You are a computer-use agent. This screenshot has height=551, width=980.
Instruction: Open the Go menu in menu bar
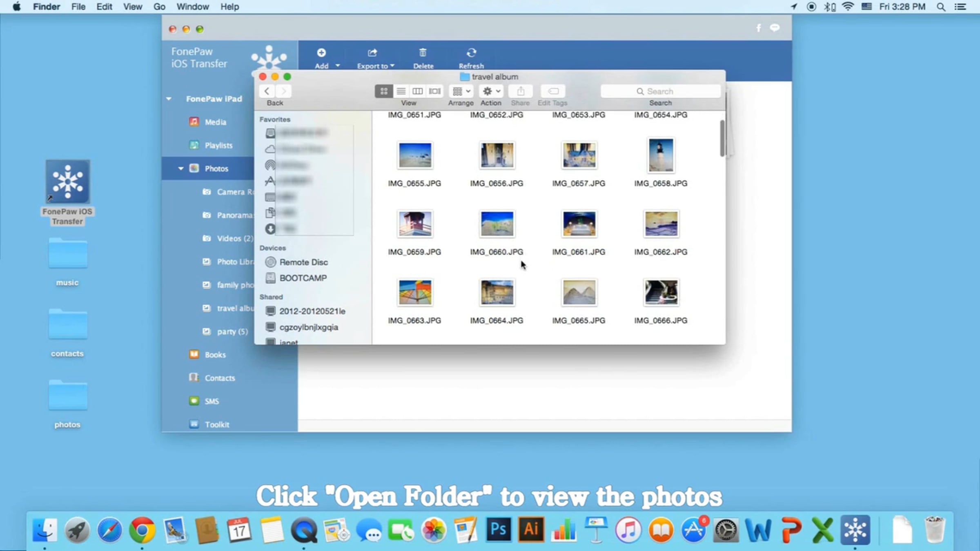point(159,7)
